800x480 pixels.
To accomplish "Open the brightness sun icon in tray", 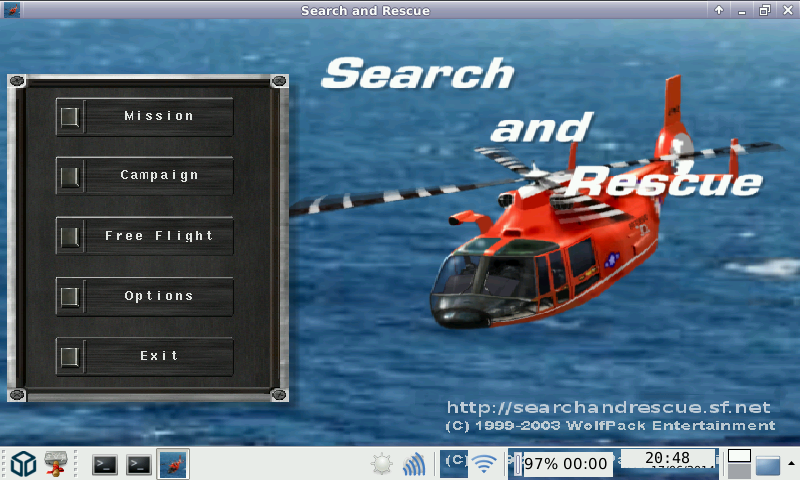I will [x=381, y=464].
